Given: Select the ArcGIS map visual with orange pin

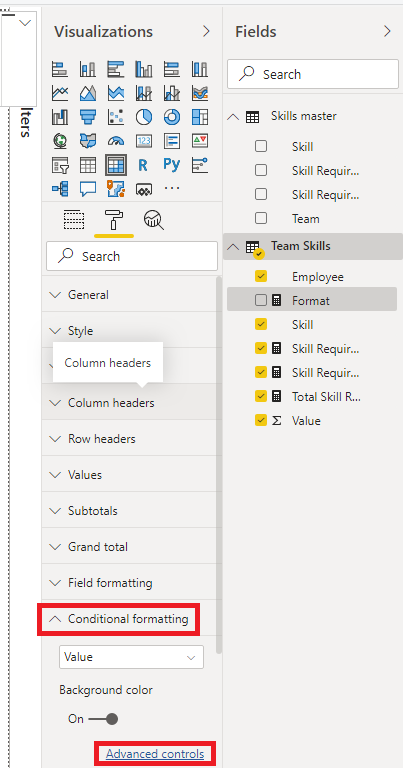Looking at the screenshot, I should click(116, 189).
